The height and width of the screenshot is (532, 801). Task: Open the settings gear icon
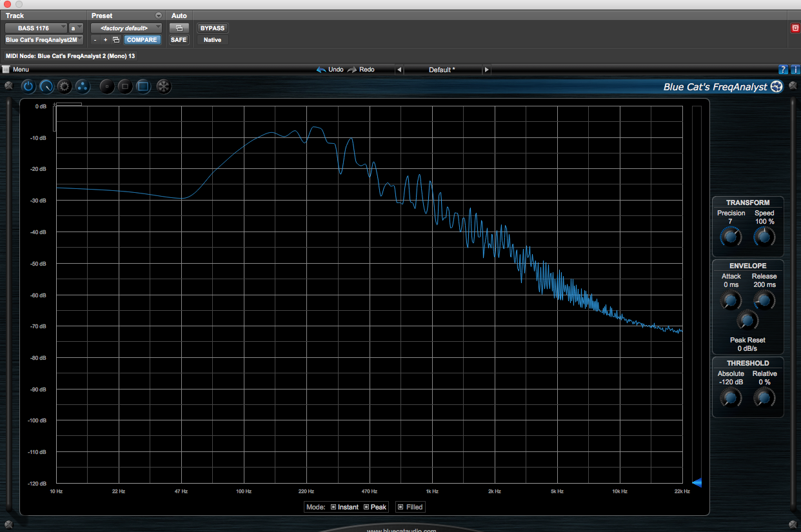64,86
